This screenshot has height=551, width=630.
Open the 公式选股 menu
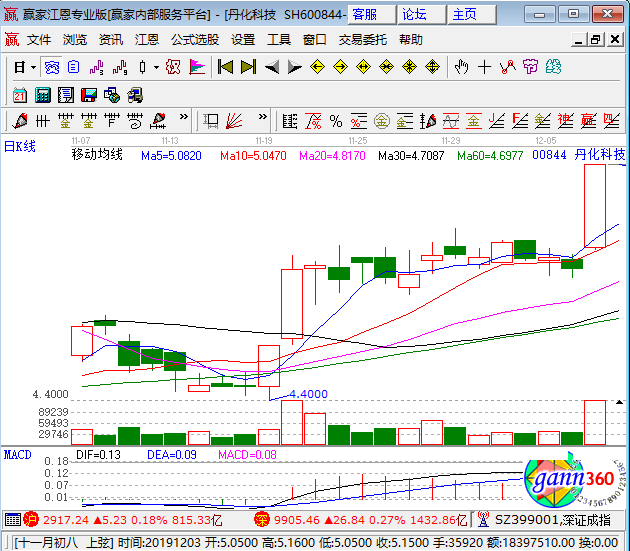[195, 40]
